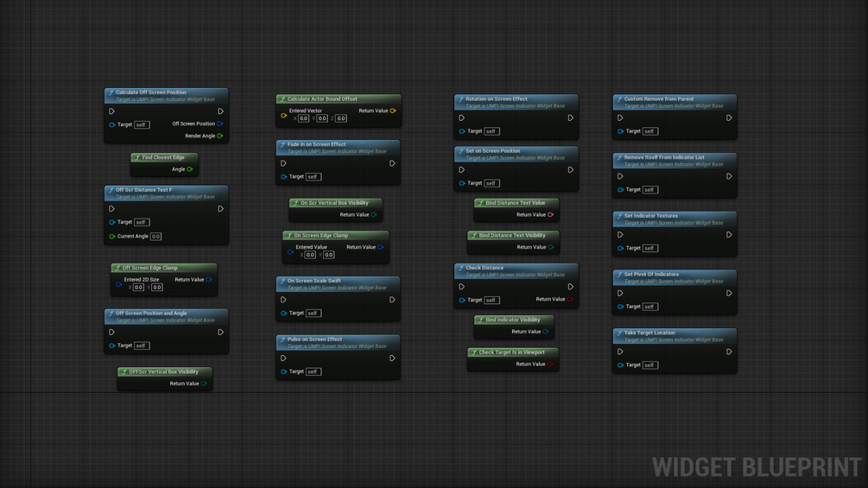Click output execution pin of Set Pivot Of Indicators
Screen dimensions: 868x488
pyautogui.click(x=729, y=294)
